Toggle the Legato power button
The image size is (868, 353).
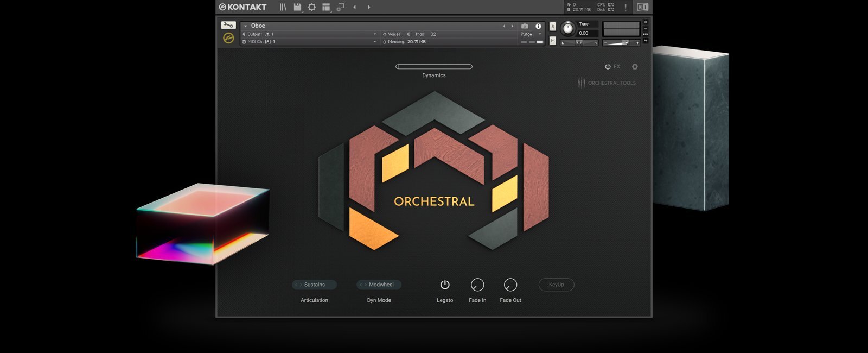tap(445, 285)
